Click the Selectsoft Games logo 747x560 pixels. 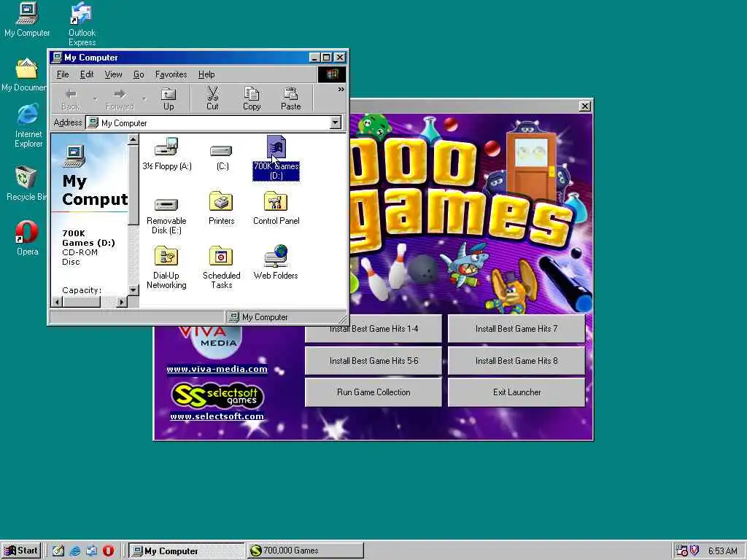(217, 396)
